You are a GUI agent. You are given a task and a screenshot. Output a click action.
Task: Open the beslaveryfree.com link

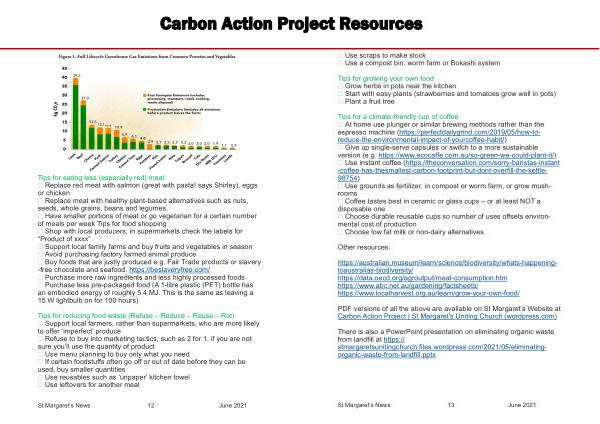click(x=169, y=270)
